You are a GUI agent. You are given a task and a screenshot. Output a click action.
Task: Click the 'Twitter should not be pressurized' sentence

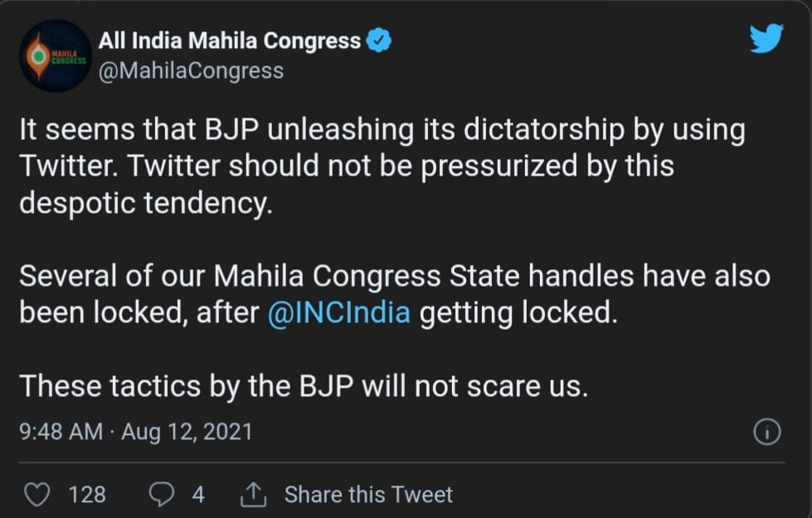347,167
